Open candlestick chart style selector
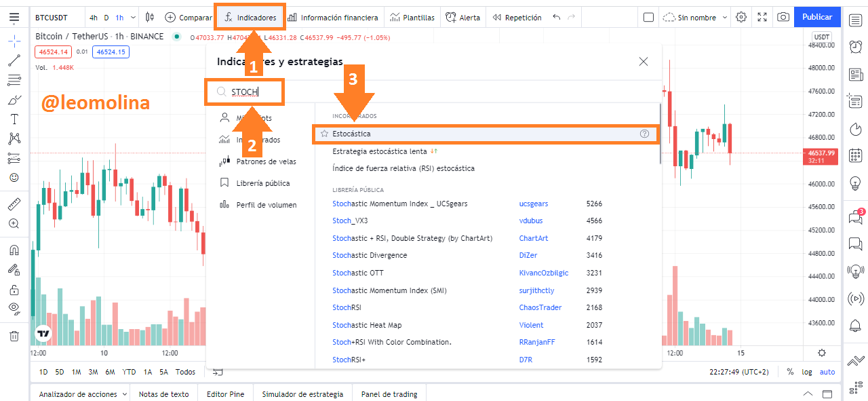The image size is (868, 401). [x=150, y=17]
